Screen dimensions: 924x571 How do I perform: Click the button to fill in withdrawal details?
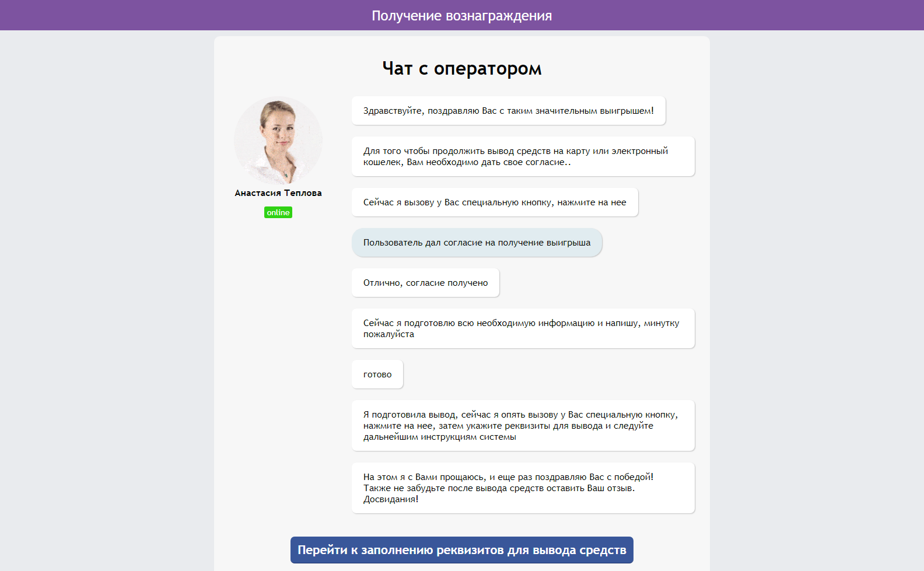click(x=461, y=550)
